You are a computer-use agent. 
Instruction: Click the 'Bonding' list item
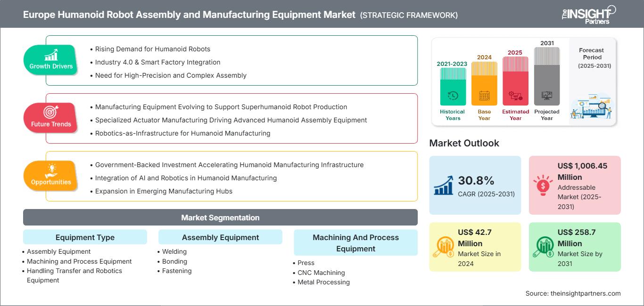[x=174, y=261]
